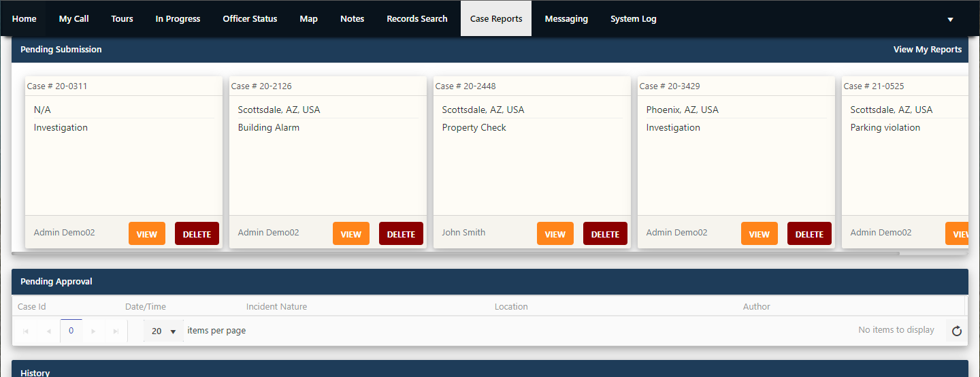
Task: Open the items per page dropdown
Action: click(x=163, y=331)
